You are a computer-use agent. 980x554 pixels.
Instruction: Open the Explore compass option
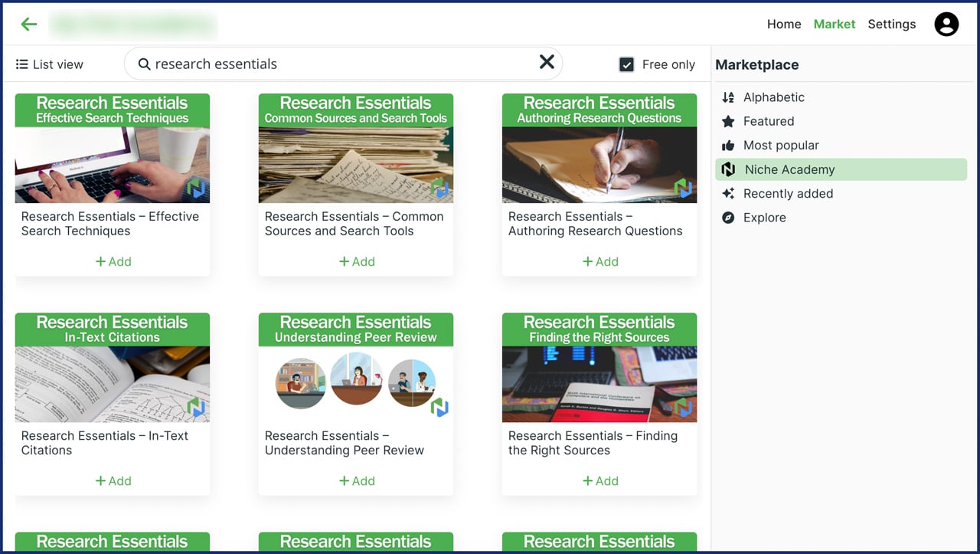[x=764, y=218]
